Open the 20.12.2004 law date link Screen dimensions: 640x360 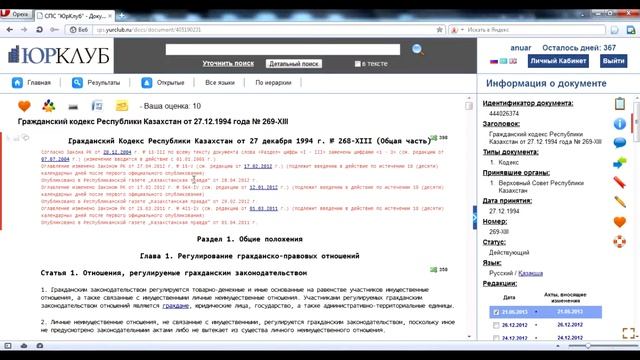[x=117, y=152]
